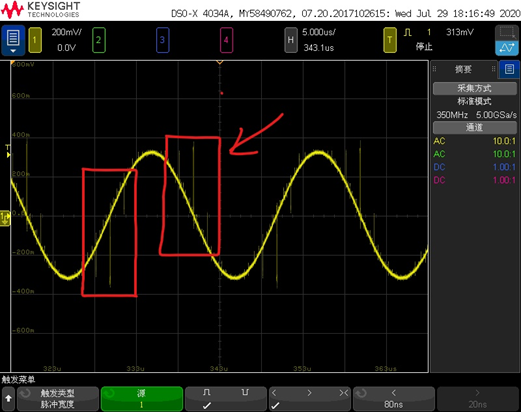This screenshot has width=521, height=412.
Task: Click magenta DC coupling for channel 4
Action: 439,180
